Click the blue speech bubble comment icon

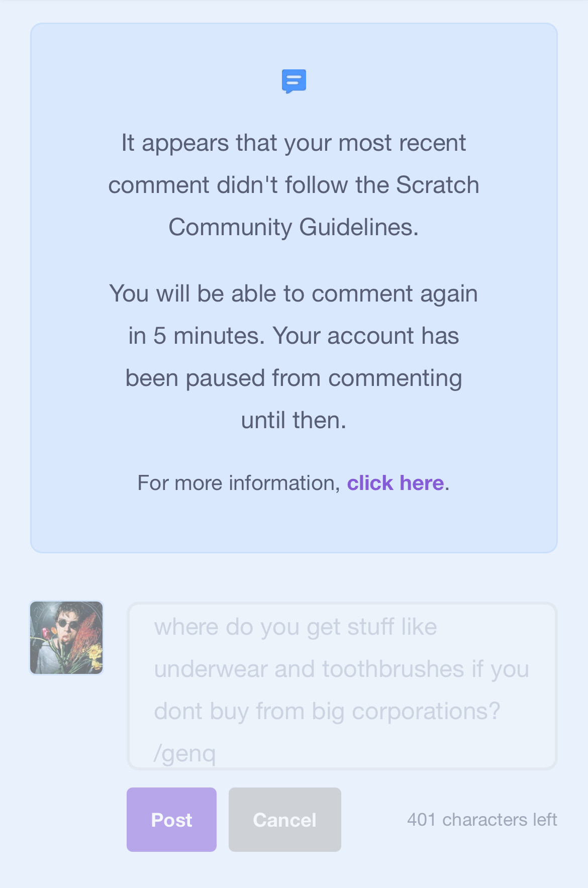point(294,81)
